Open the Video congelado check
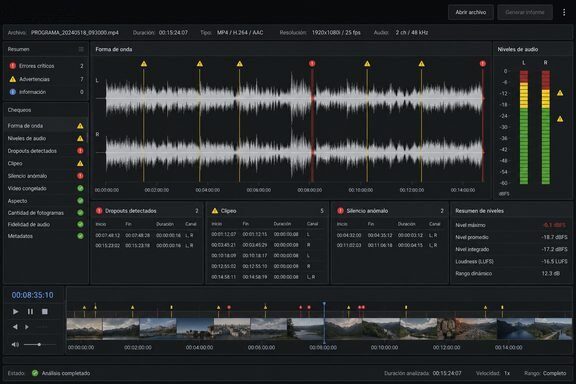 [46, 188]
